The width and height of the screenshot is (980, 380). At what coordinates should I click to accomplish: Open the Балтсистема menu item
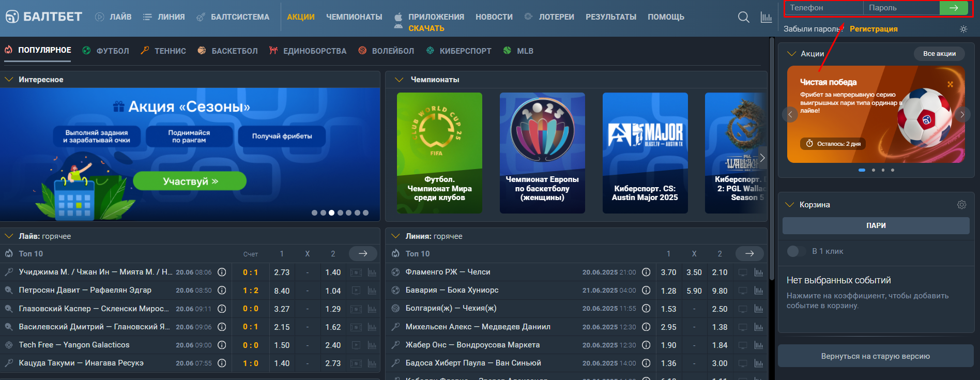233,17
